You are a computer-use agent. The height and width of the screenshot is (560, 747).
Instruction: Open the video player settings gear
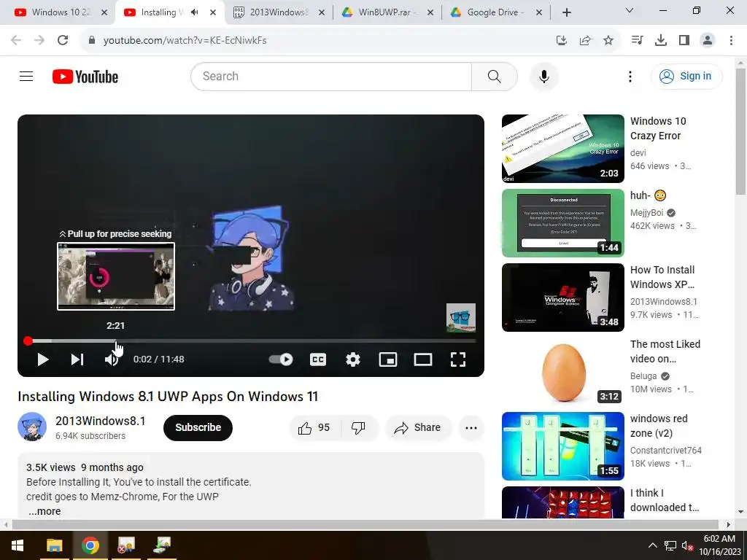coord(352,359)
